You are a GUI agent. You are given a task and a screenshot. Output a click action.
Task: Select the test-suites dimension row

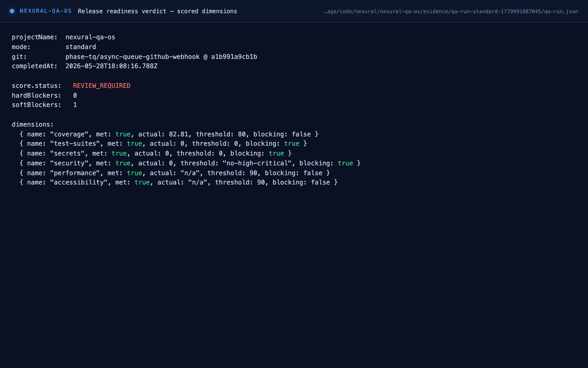coord(163,144)
